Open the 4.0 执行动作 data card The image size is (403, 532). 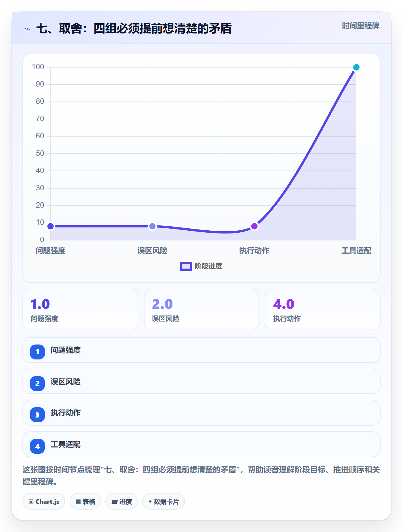click(323, 309)
